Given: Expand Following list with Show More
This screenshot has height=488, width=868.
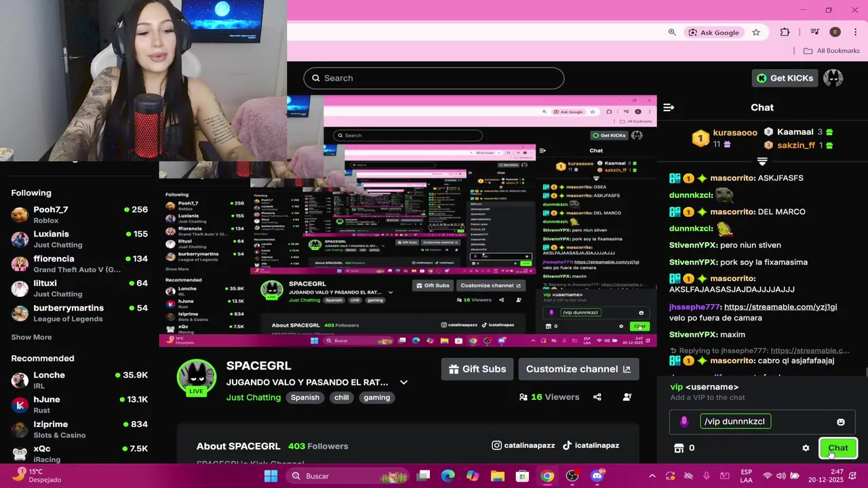Looking at the screenshot, I should click(x=31, y=337).
